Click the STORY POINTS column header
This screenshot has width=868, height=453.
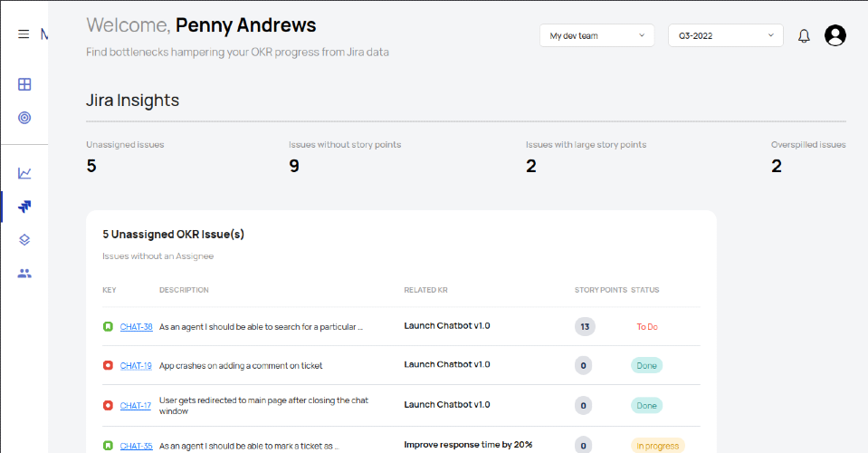click(x=601, y=290)
